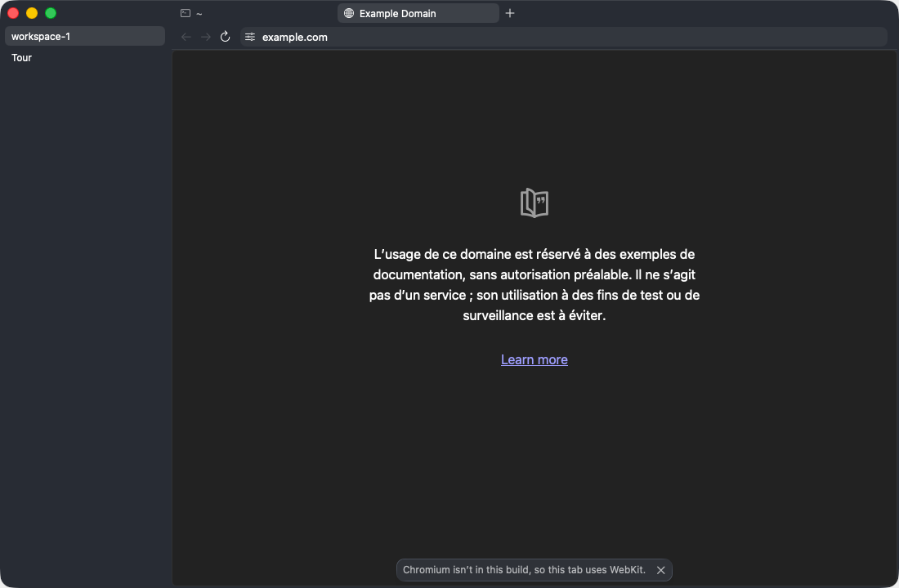The image size is (899, 588).
Task: Open a new tab with the plus icon
Action: tap(510, 13)
